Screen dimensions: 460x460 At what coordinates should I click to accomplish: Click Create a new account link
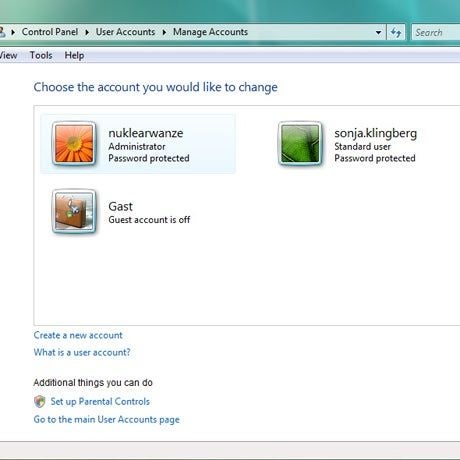tap(78, 335)
